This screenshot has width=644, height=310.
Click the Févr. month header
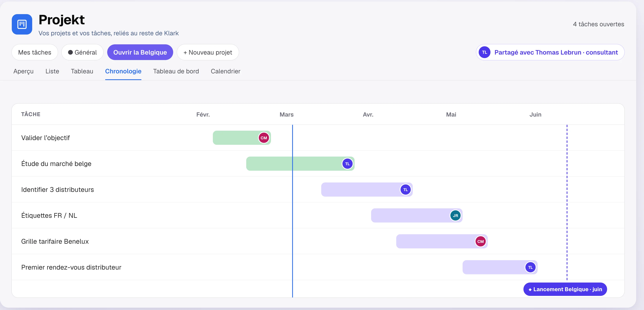click(x=203, y=114)
